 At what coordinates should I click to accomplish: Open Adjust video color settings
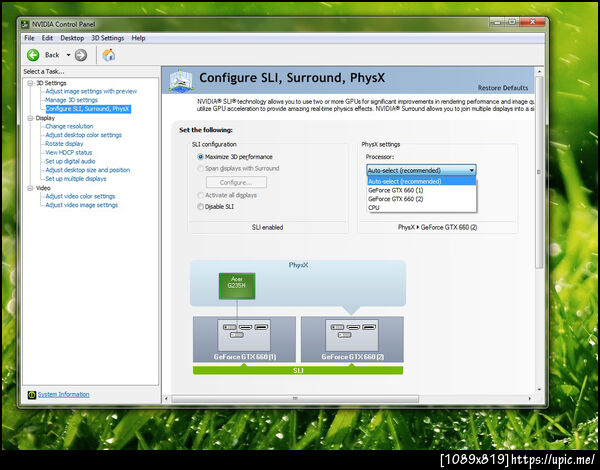80,196
